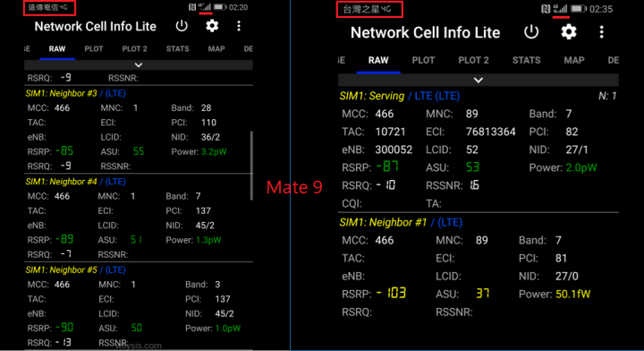Open STATS tab in right screenshot

[x=526, y=60]
